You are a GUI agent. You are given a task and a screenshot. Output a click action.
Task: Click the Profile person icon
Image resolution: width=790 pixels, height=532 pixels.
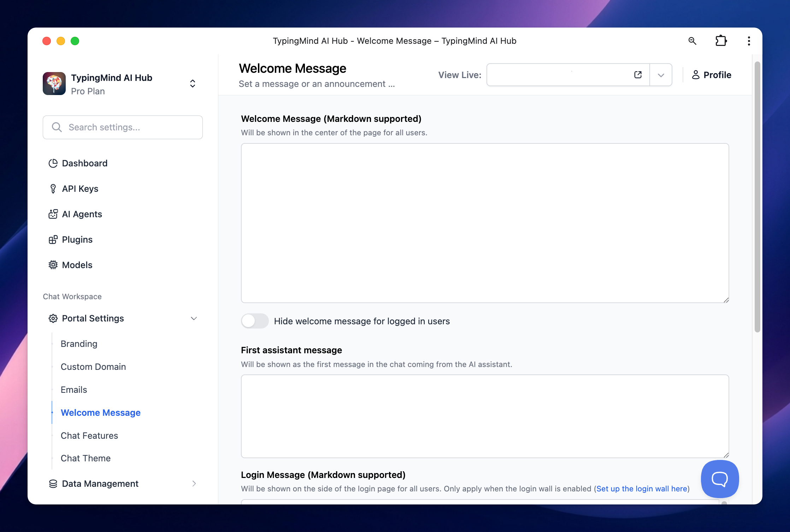click(696, 75)
